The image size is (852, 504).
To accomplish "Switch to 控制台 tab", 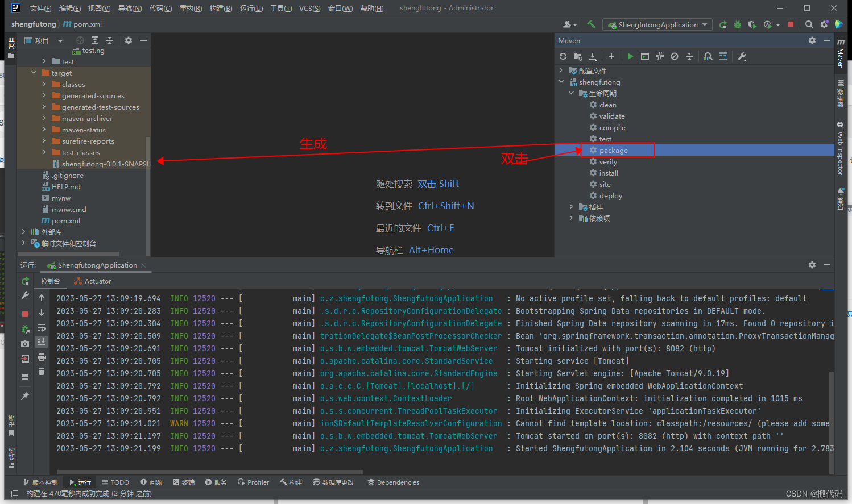I will pyautogui.click(x=50, y=281).
